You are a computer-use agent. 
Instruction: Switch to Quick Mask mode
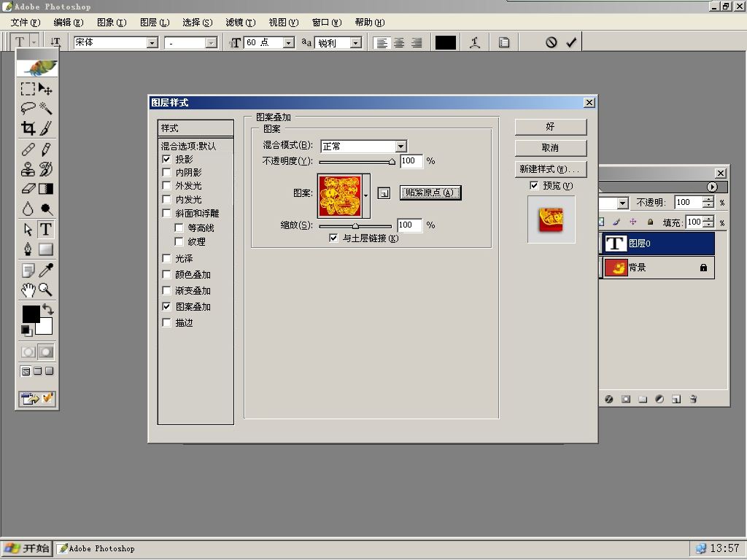pyautogui.click(x=46, y=352)
